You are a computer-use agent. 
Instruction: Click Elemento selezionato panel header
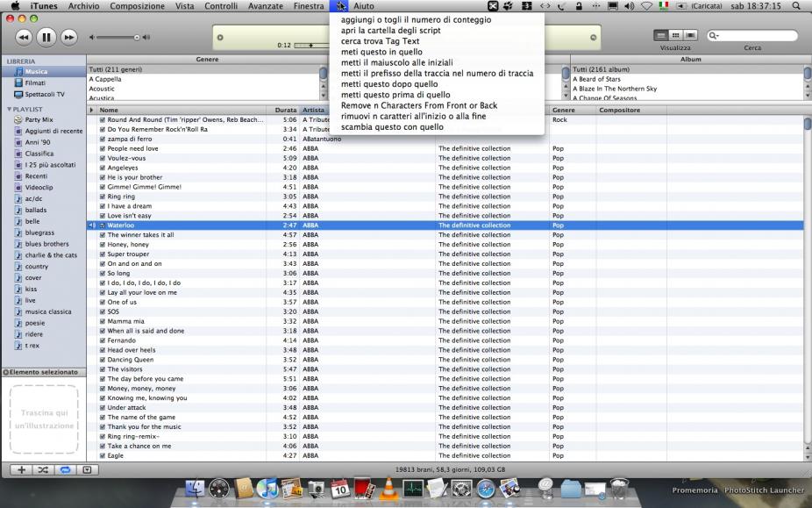pos(44,372)
